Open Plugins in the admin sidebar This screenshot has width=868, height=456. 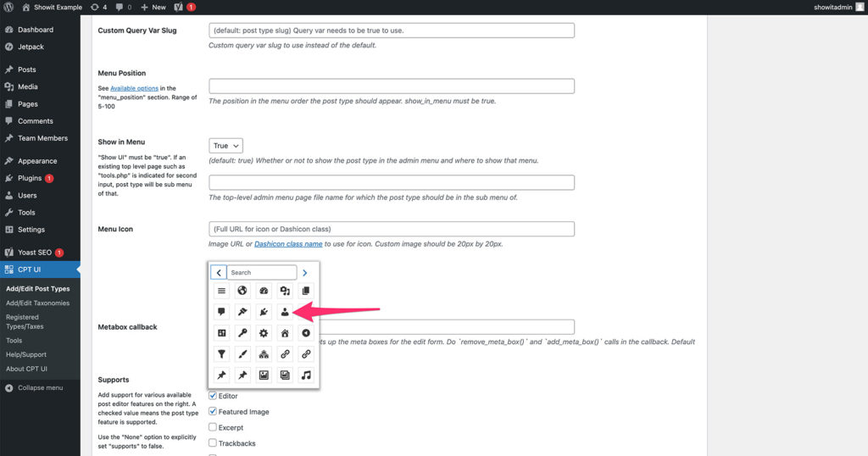click(30, 178)
